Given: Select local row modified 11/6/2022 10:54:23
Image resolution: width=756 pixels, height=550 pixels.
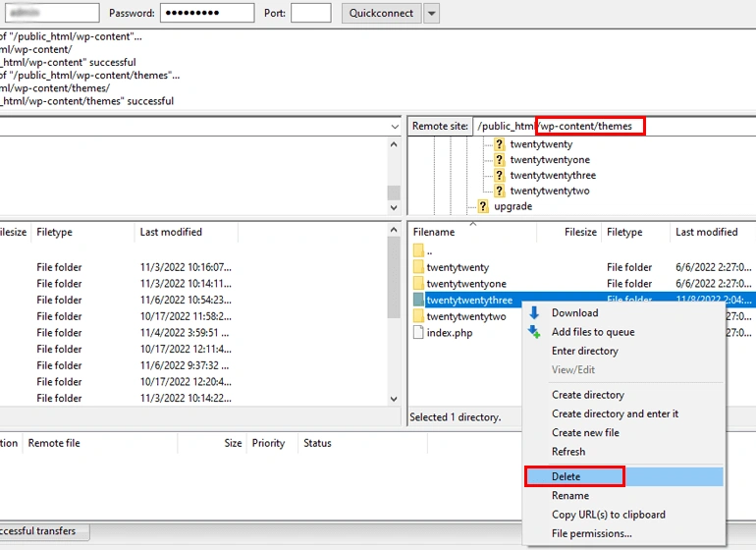Looking at the screenshot, I should (192, 300).
